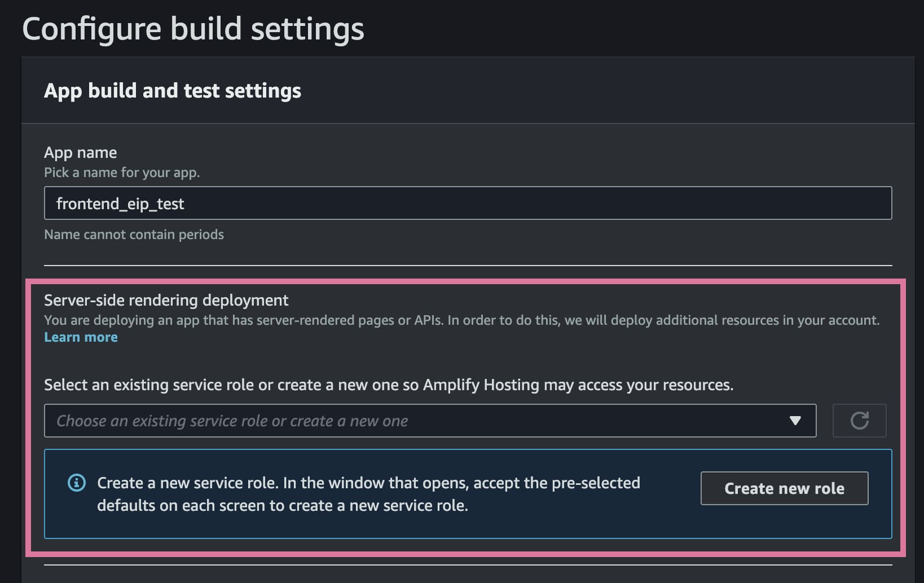
Task: Click the 'accept the pre-selected defaults' line in the notice
Action: (x=282, y=506)
